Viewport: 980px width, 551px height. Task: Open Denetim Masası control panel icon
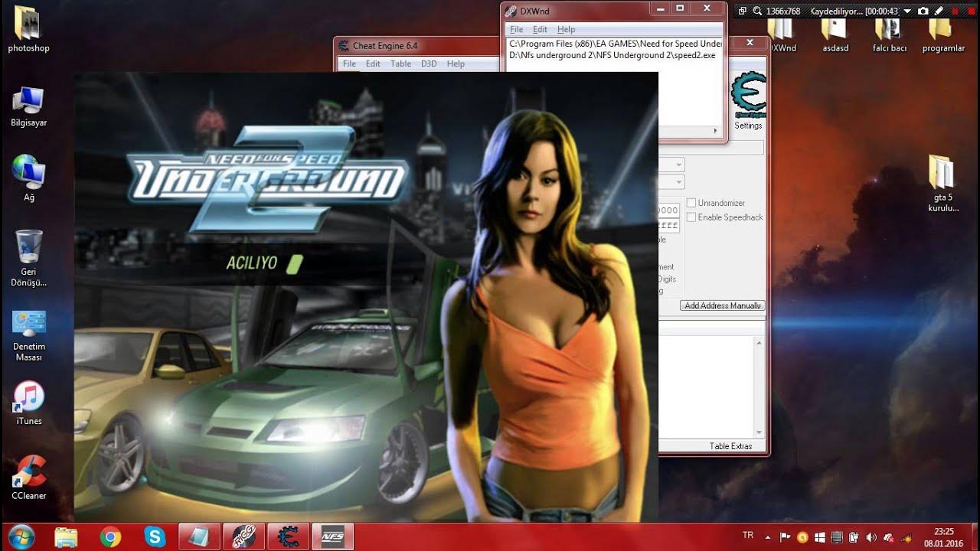tap(28, 335)
